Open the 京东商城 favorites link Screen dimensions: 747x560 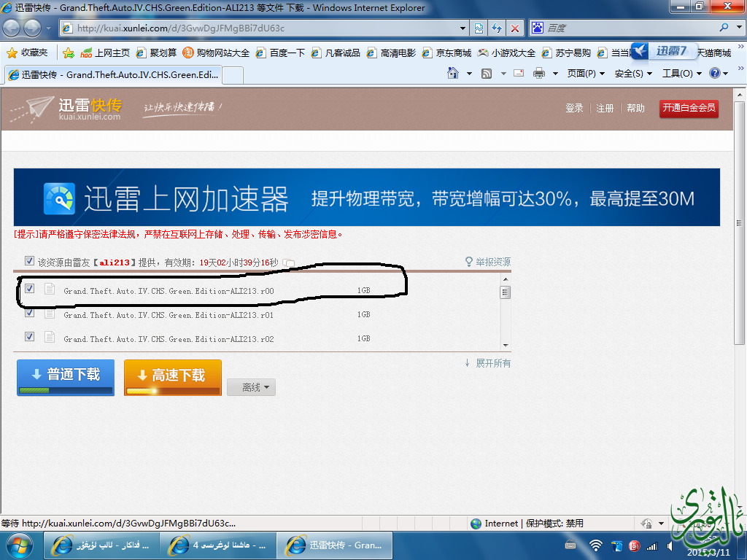click(x=447, y=52)
